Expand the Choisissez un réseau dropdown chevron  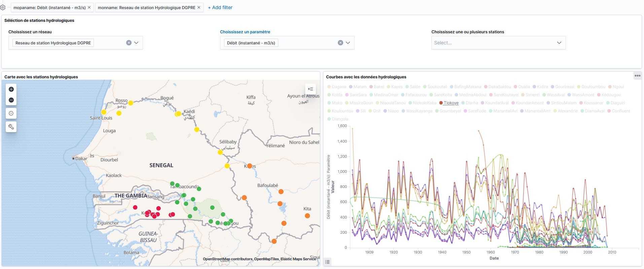point(136,43)
